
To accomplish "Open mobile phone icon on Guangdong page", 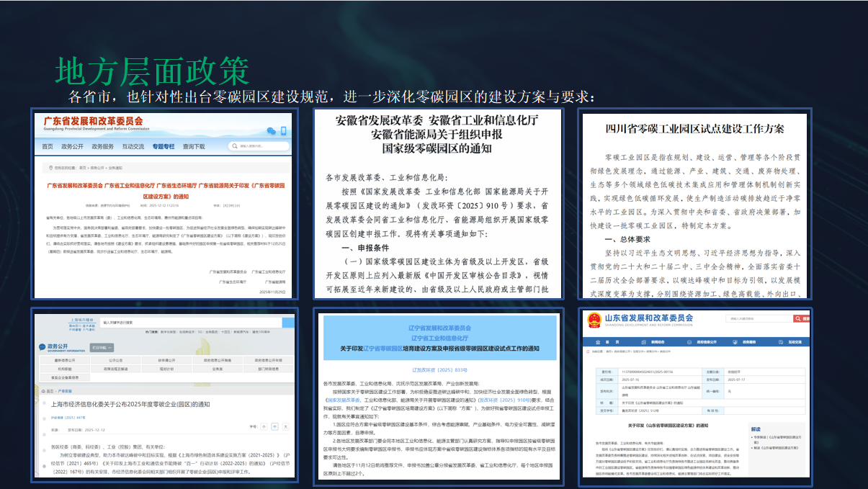I will tap(283, 131).
